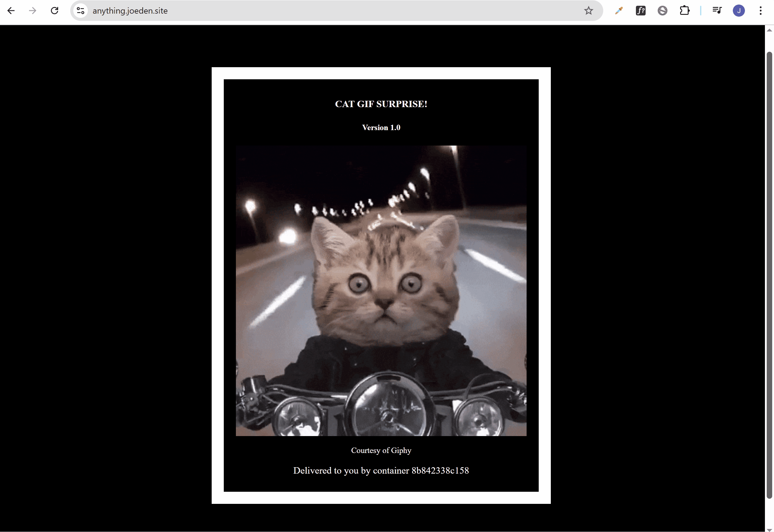Go back to the previous page

[x=11, y=11]
